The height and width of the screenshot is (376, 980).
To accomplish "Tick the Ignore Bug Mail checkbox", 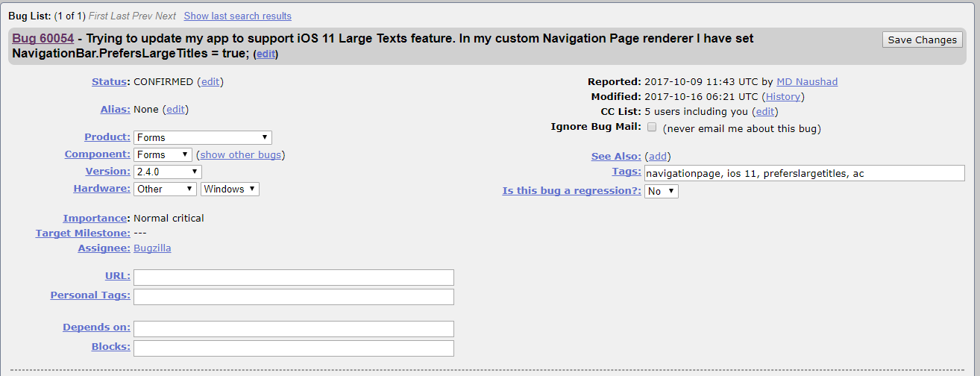I will point(652,128).
